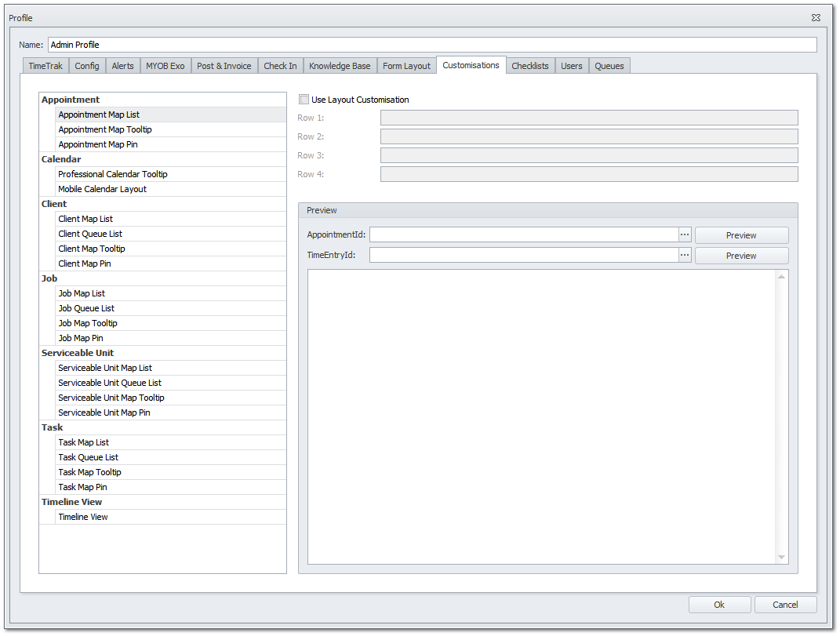The image size is (840, 636).
Task: Go to the Form Layout tab
Action: pos(406,65)
